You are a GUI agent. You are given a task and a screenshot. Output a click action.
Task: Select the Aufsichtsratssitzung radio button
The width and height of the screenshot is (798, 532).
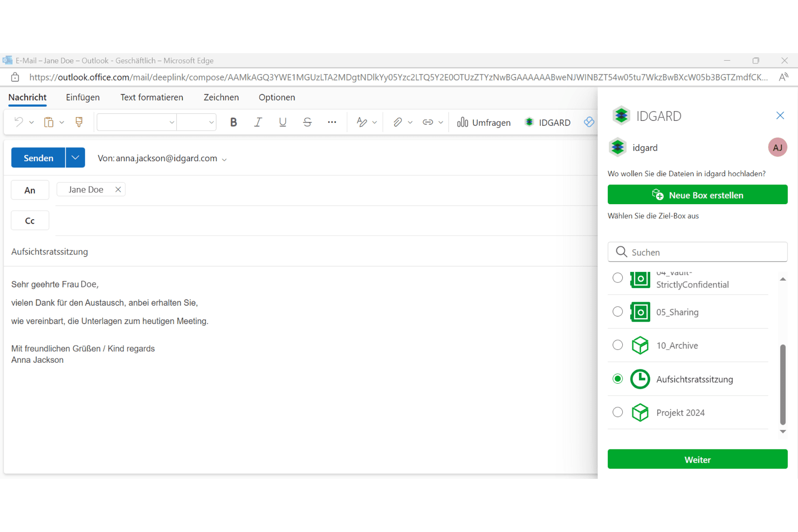(x=618, y=379)
